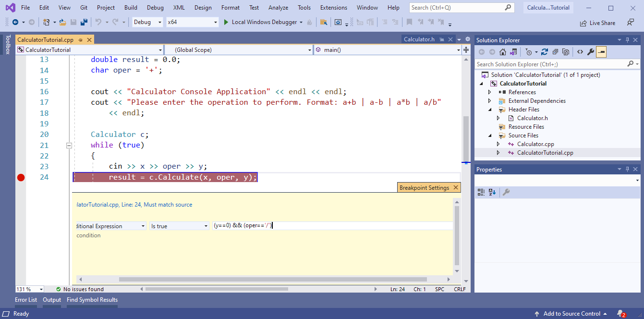The height and width of the screenshot is (319, 644).
Task: Click the breakpoint condition expression field
Action: pos(332,226)
